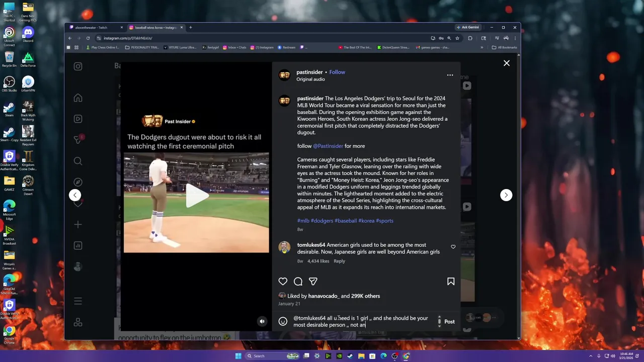Reply to the tomlukes64 comment

click(340, 261)
